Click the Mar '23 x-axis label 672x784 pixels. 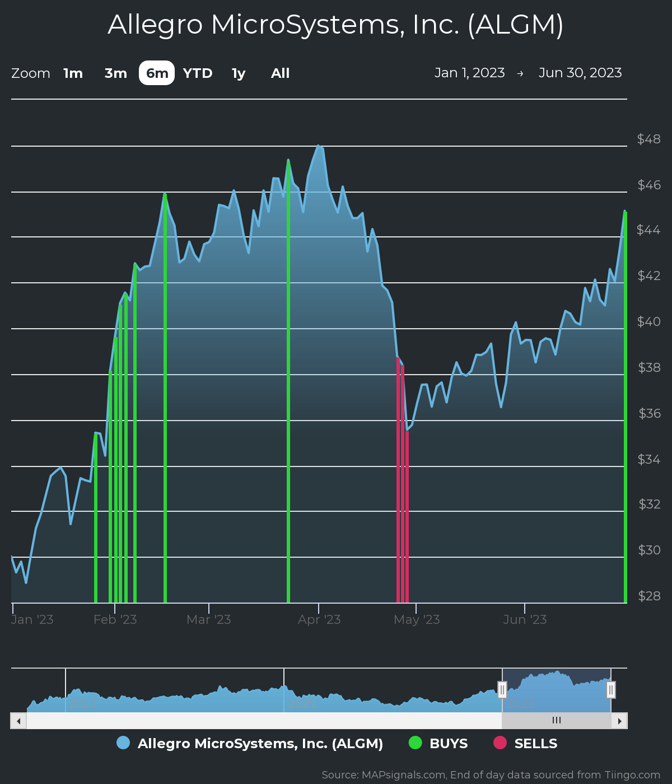click(208, 619)
